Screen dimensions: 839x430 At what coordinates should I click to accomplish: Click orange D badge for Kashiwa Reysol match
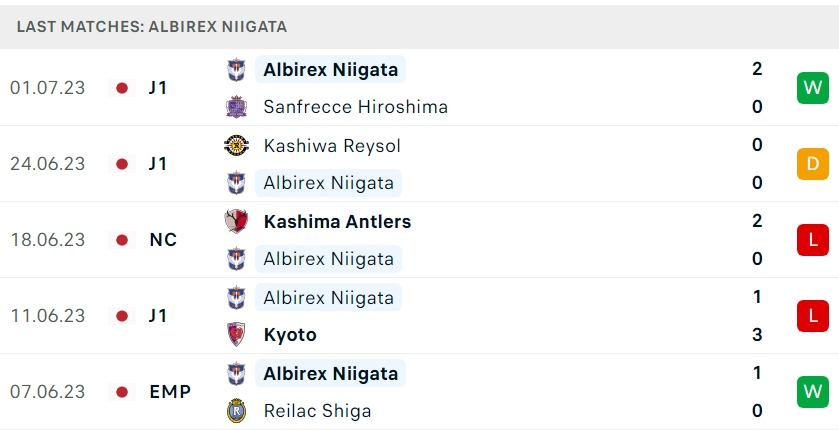[812, 164]
